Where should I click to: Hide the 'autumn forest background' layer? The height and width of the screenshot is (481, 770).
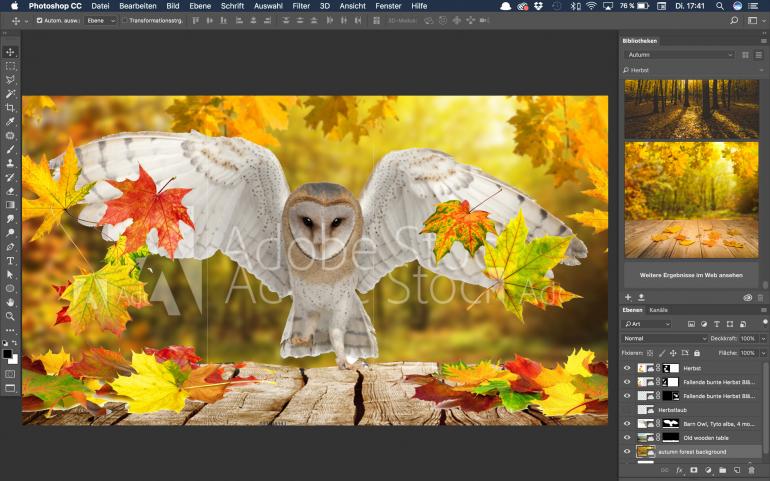point(627,452)
